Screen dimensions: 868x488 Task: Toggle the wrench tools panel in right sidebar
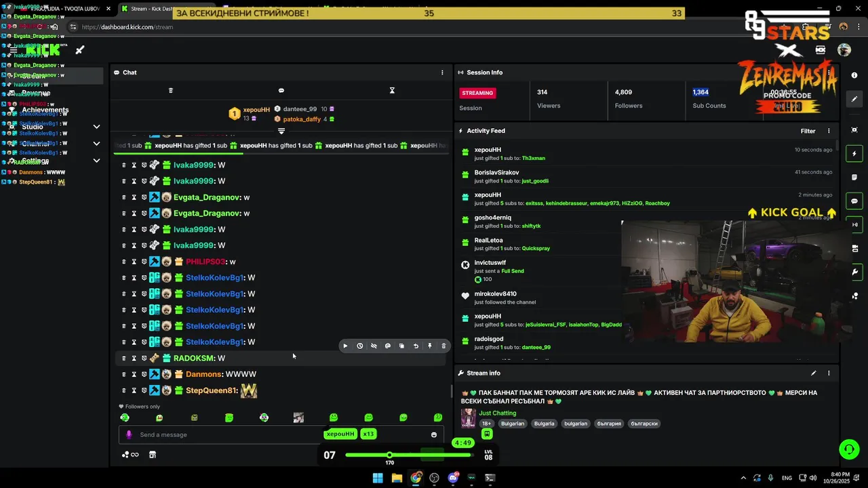tap(854, 272)
